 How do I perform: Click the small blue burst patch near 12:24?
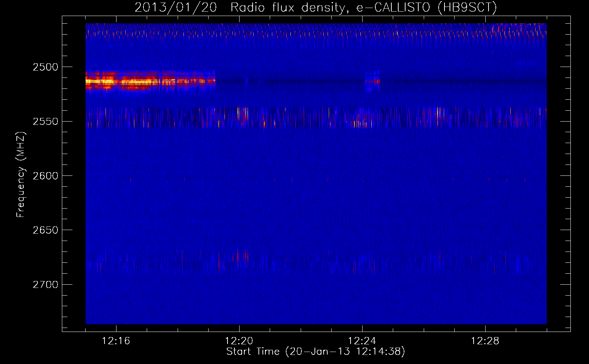point(372,81)
